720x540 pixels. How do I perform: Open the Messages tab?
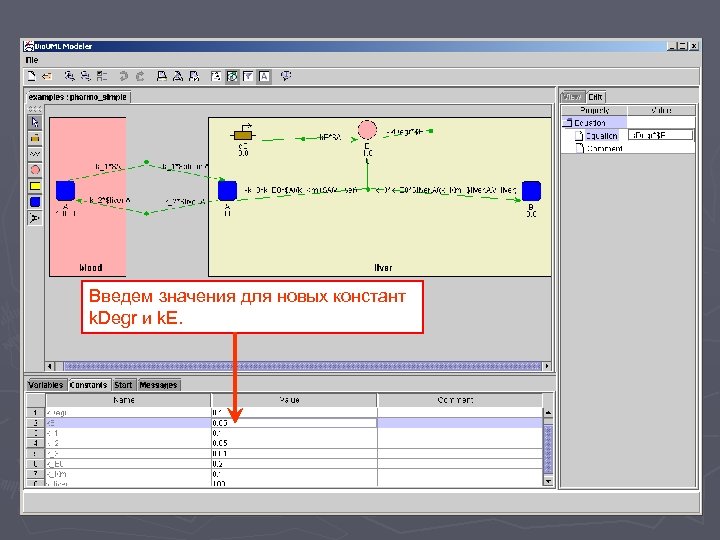(x=158, y=385)
